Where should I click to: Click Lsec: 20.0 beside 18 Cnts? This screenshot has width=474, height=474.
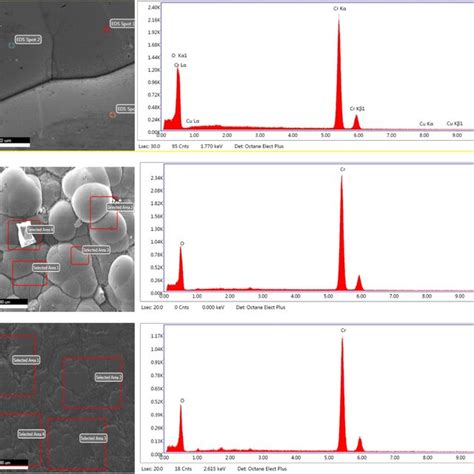click(152, 469)
